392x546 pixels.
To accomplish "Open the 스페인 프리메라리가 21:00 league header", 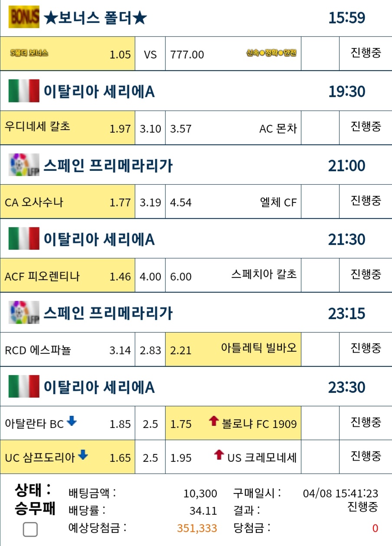I will [196, 165].
